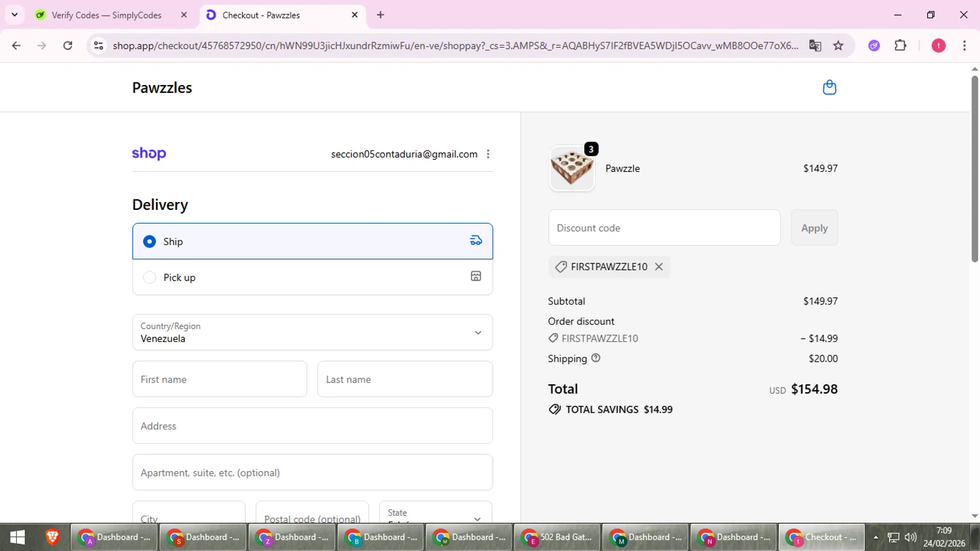Focus the Address field
Screen dimensions: 980x551
pos(312,426)
